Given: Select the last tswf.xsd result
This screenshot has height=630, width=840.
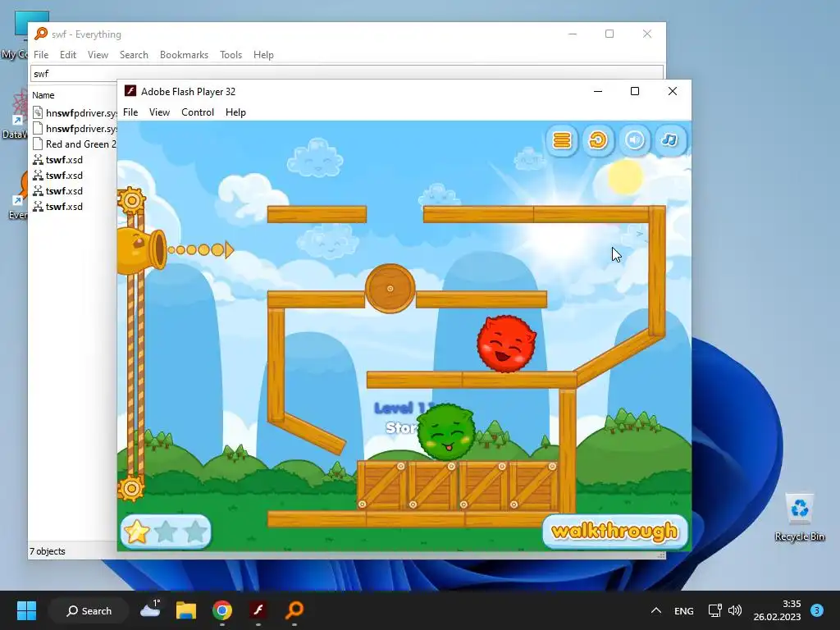Looking at the screenshot, I should [x=58, y=206].
